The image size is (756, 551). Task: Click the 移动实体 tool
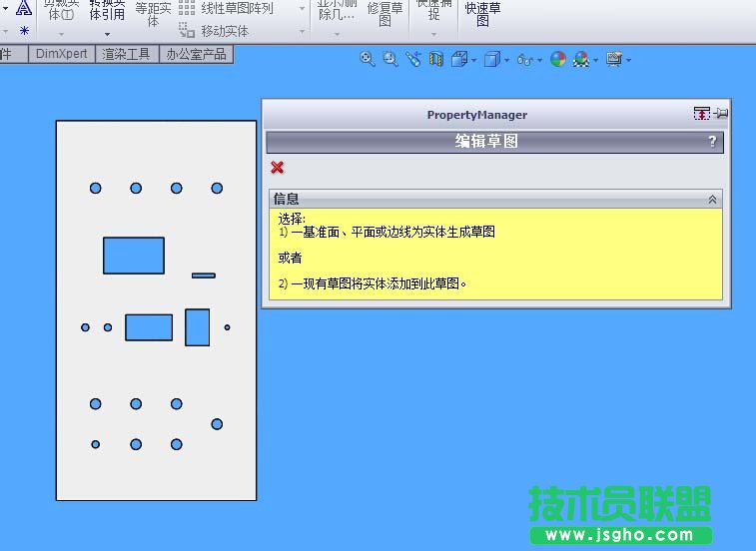(x=225, y=31)
